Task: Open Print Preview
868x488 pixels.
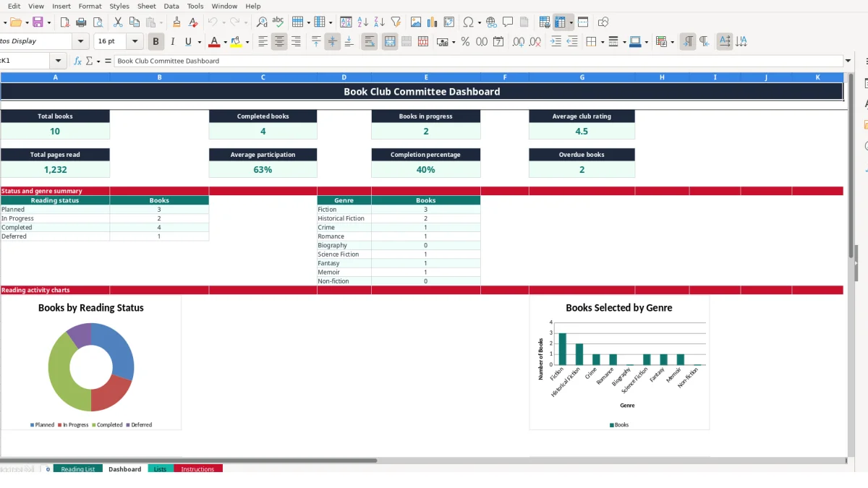Action: 97,22
